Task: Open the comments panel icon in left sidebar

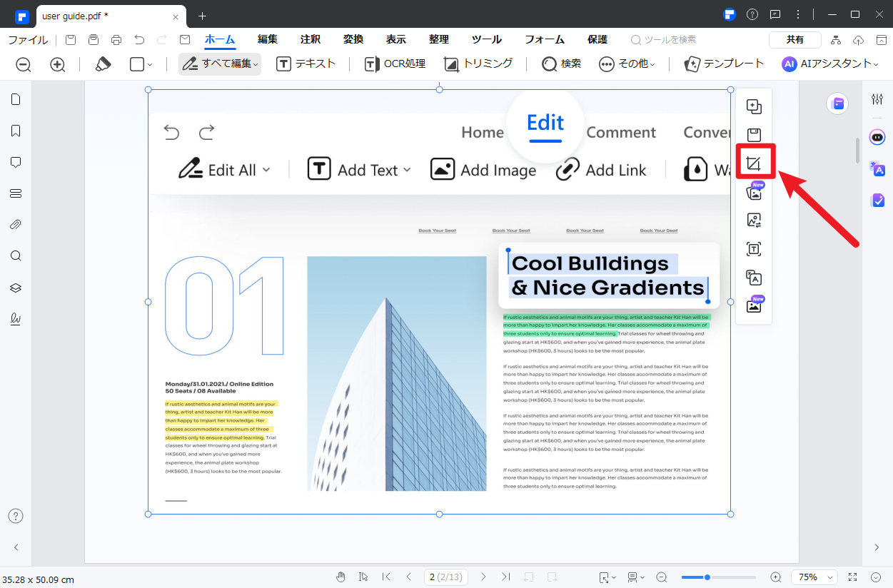Action: tap(16, 162)
